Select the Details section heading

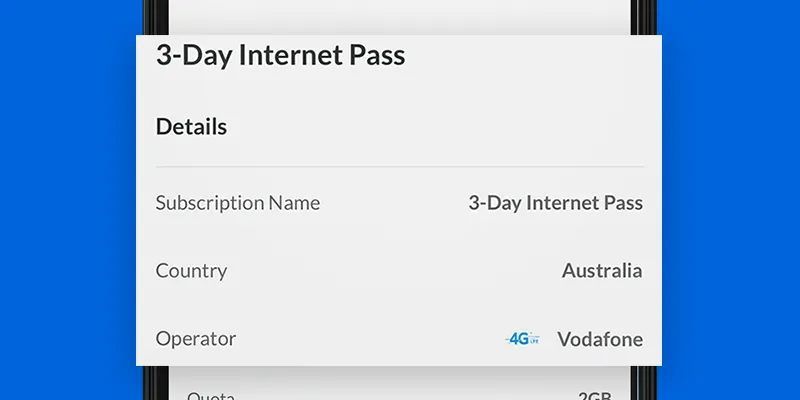pos(191,127)
